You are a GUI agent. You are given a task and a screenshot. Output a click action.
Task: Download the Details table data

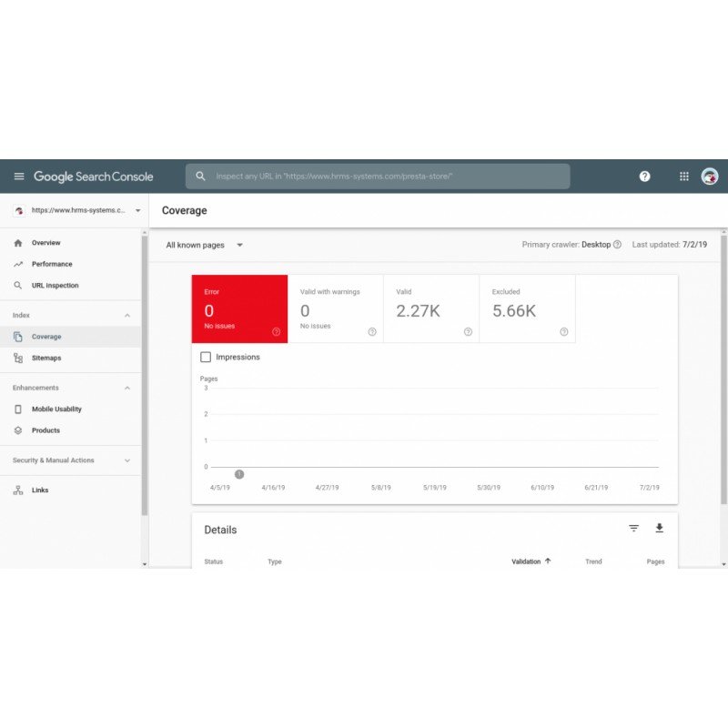tap(659, 529)
